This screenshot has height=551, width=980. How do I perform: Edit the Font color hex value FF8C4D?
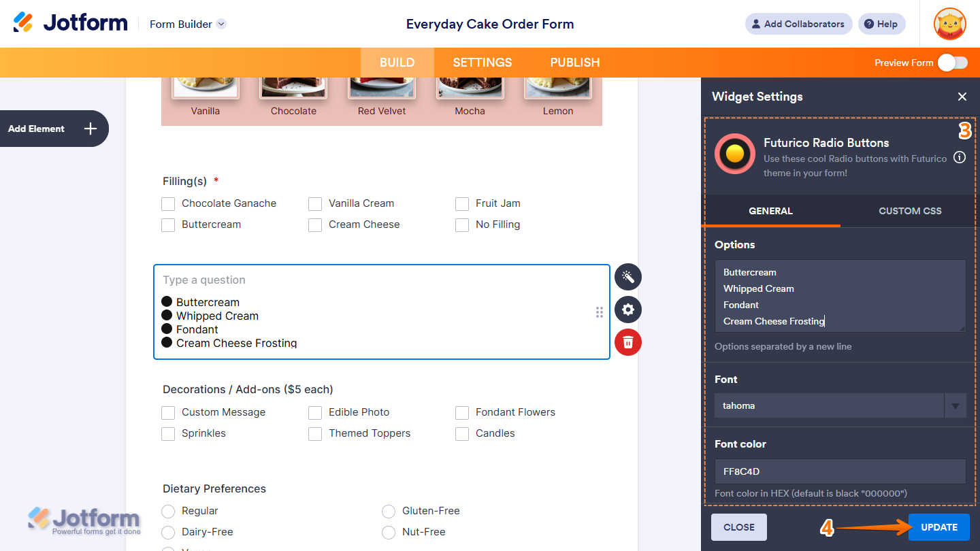[840, 471]
